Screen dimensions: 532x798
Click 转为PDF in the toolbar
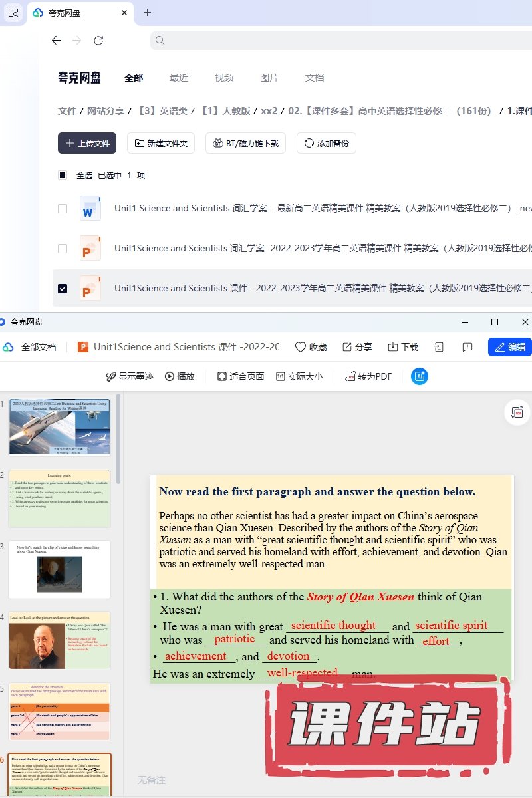point(368,376)
